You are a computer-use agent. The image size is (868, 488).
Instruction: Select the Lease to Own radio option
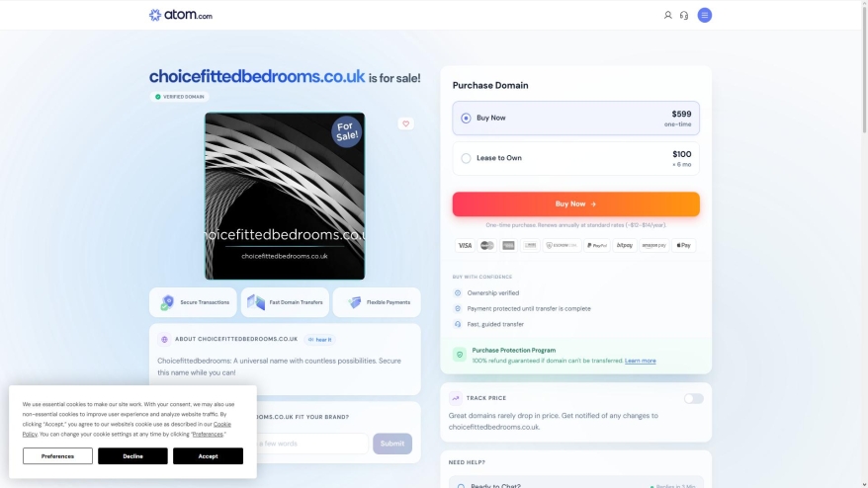(x=466, y=158)
